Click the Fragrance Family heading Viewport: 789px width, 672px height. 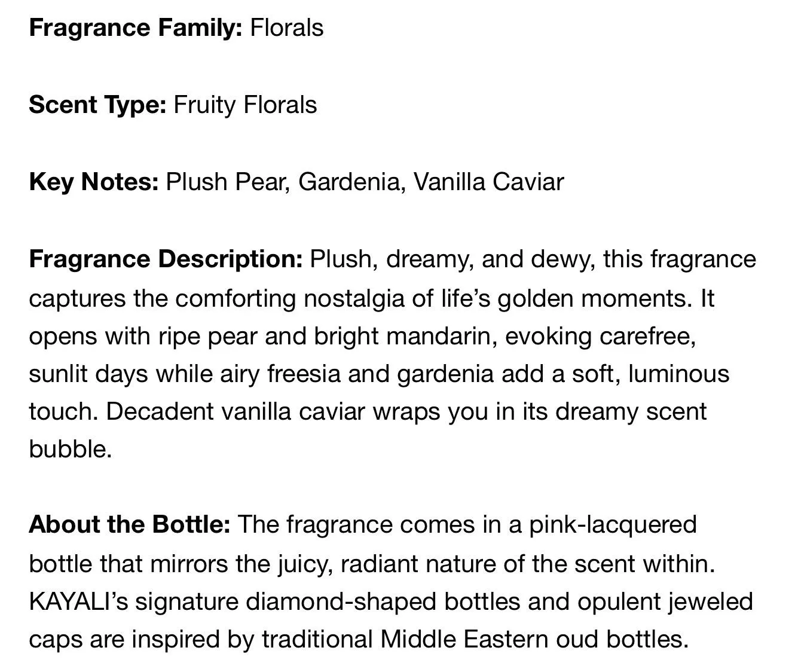point(136,29)
